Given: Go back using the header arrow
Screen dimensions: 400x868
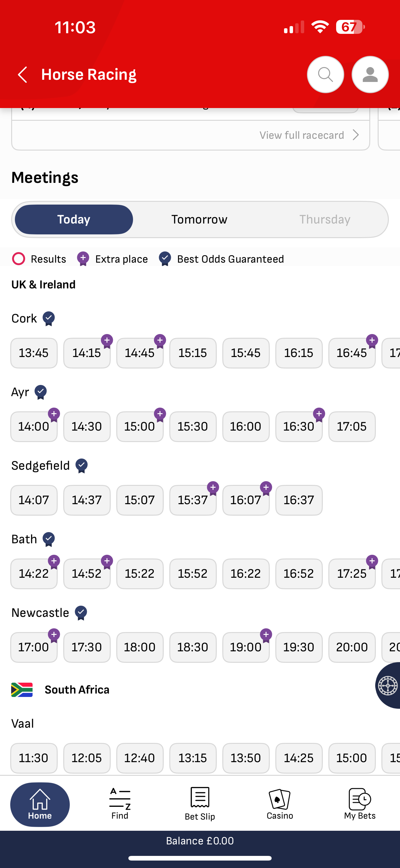Looking at the screenshot, I should coord(23,75).
